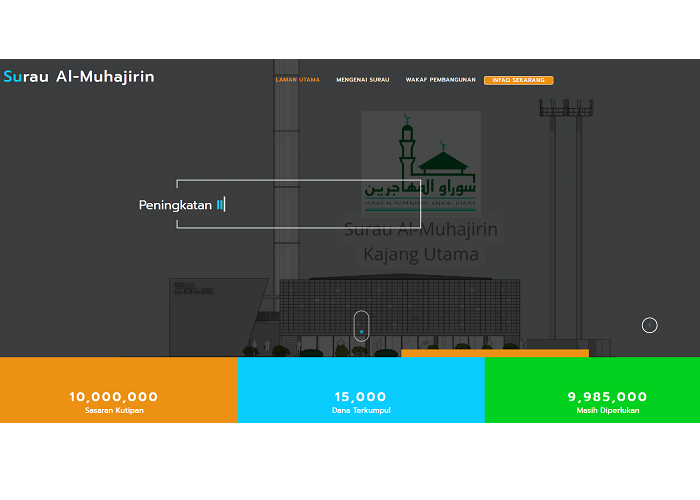Click the 15,000 collected funds figure
700x500 pixels.
[360, 397]
